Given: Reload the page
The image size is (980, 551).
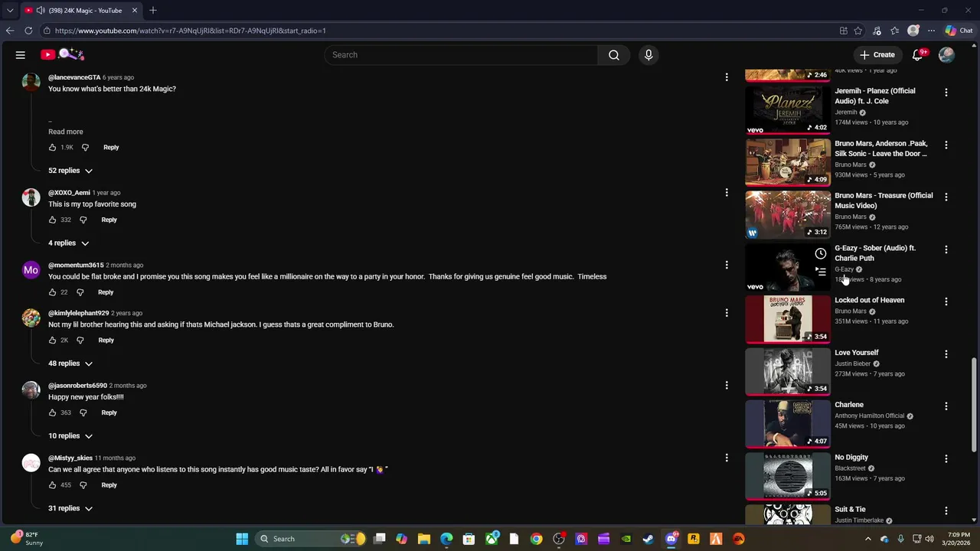Looking at the screenshot, I should [x=28, y=31].
